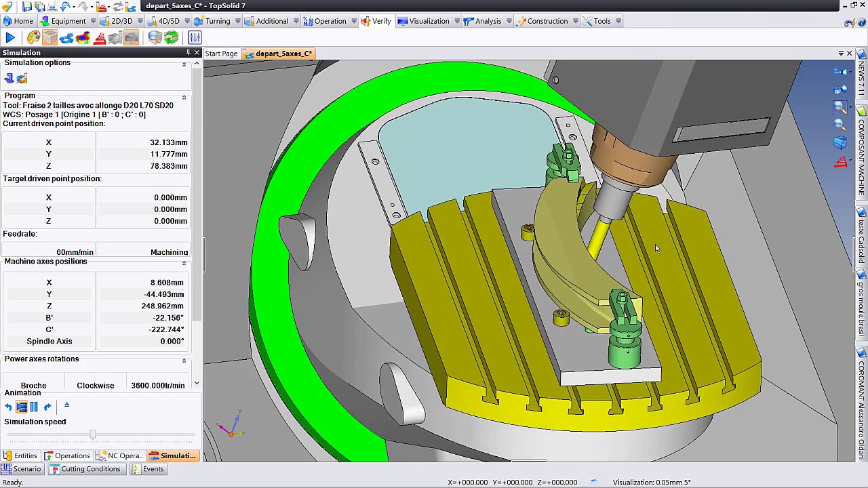Click the blue shaded box view icon

pyautogui.click(x=840, y=143)
